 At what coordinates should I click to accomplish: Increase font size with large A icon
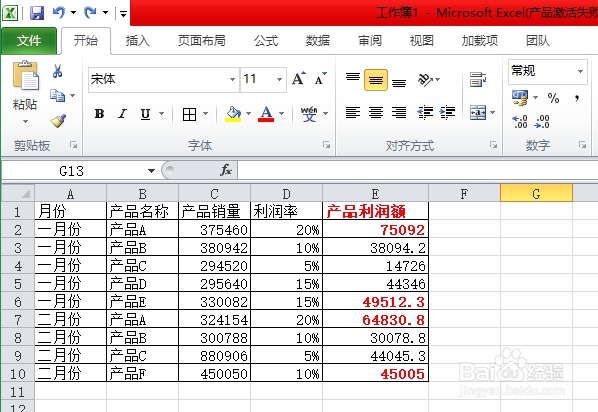pyautogui.click(x=299, y=79)
